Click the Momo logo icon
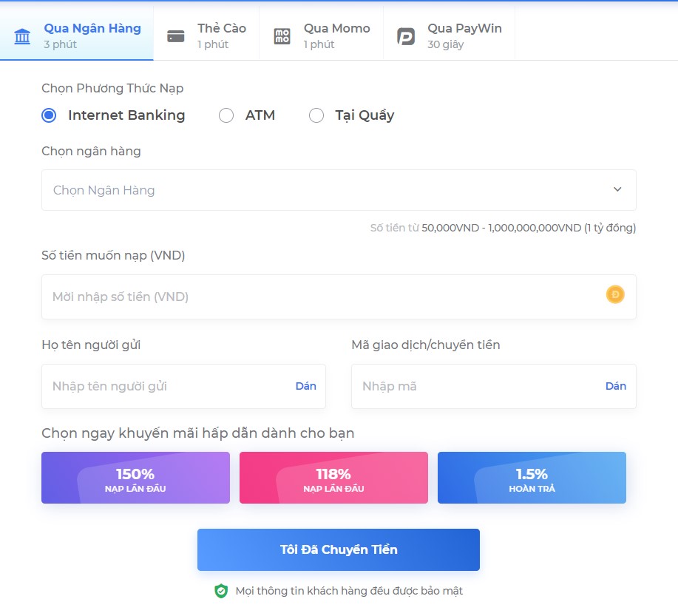 (x=282, y=36)
